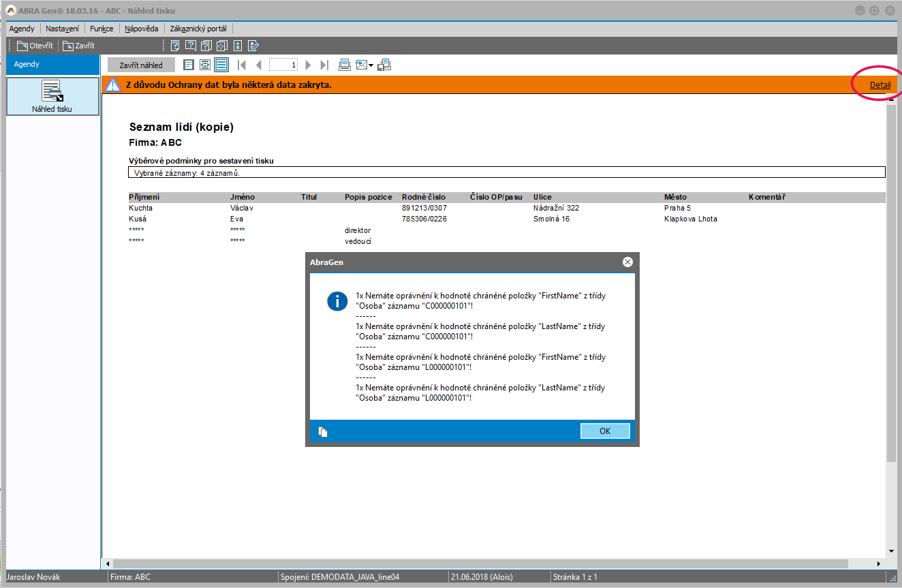Expand the send by email dropdown arrow

tap(371, 65)
